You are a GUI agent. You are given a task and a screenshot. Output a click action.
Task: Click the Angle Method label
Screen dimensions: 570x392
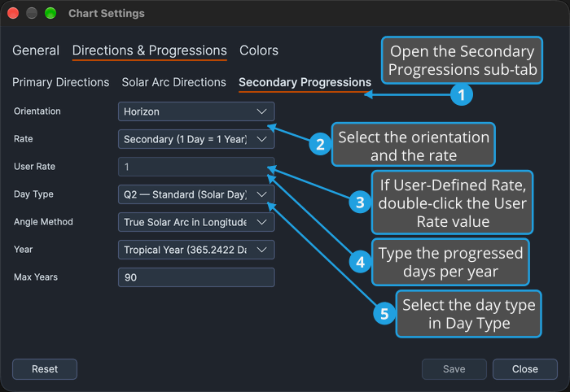[43, 222]
